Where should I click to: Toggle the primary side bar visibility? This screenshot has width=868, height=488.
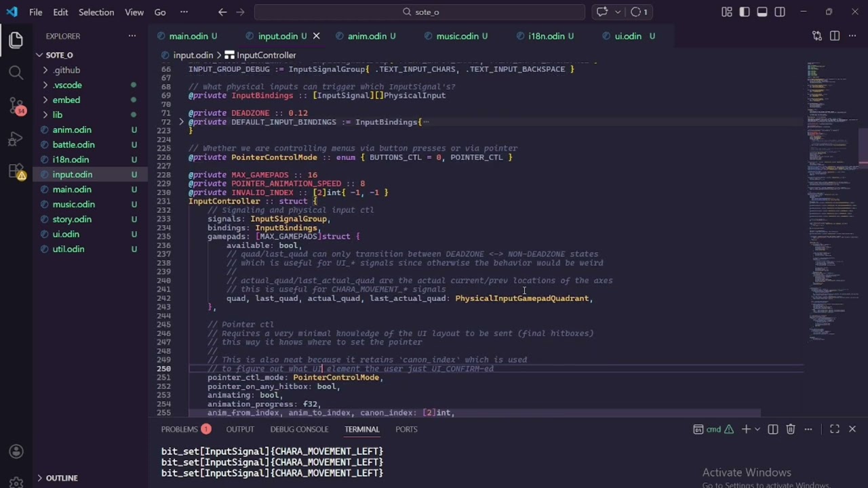[745, 12]
